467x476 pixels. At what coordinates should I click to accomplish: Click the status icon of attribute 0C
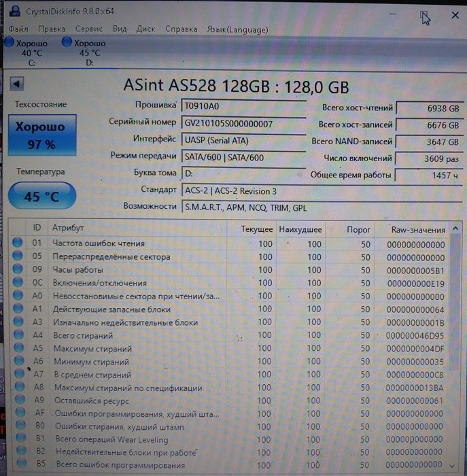(x=18, y=282)
